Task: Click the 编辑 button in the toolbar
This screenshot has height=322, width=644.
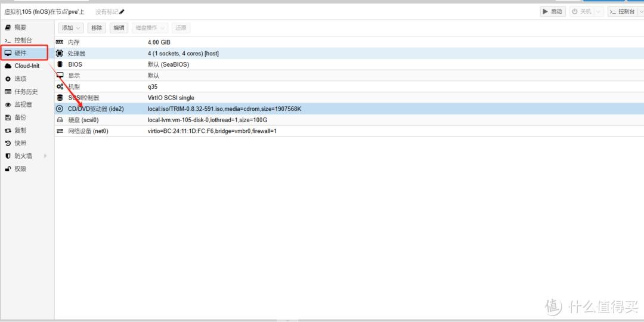Action: coord(119,28)
